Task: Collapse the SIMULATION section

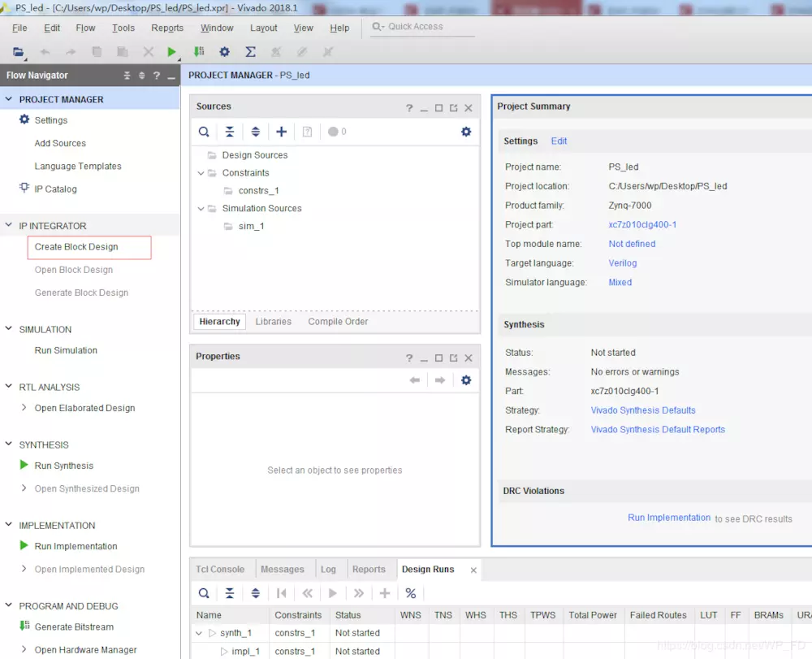Action: [9, 328]
